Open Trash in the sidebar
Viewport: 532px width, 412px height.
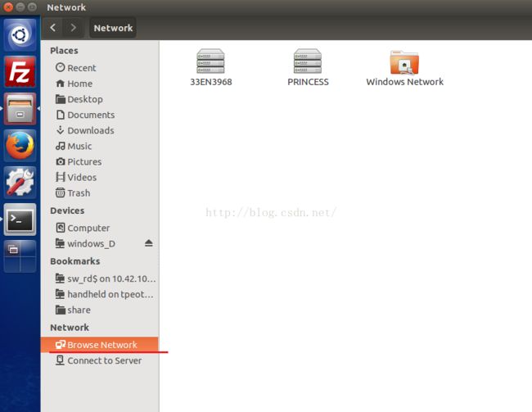tap(100, 193)
